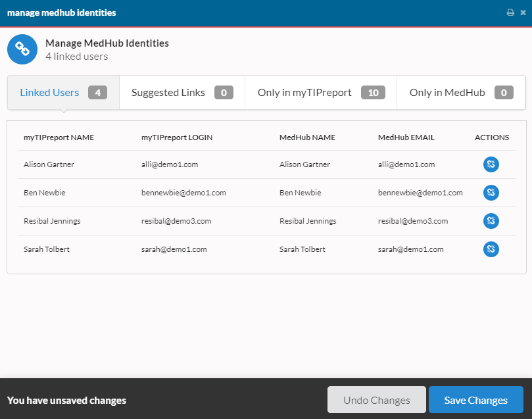Click MedHub email sarah@demo1.com
Image resolution: width=532 pixels, height=419 pixels.
411,249
